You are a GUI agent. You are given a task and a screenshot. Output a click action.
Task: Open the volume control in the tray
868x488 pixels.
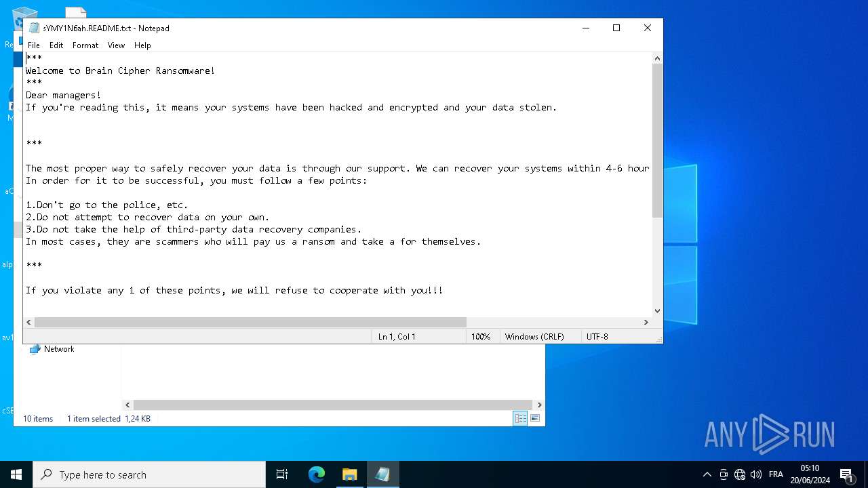click(756, 474)
